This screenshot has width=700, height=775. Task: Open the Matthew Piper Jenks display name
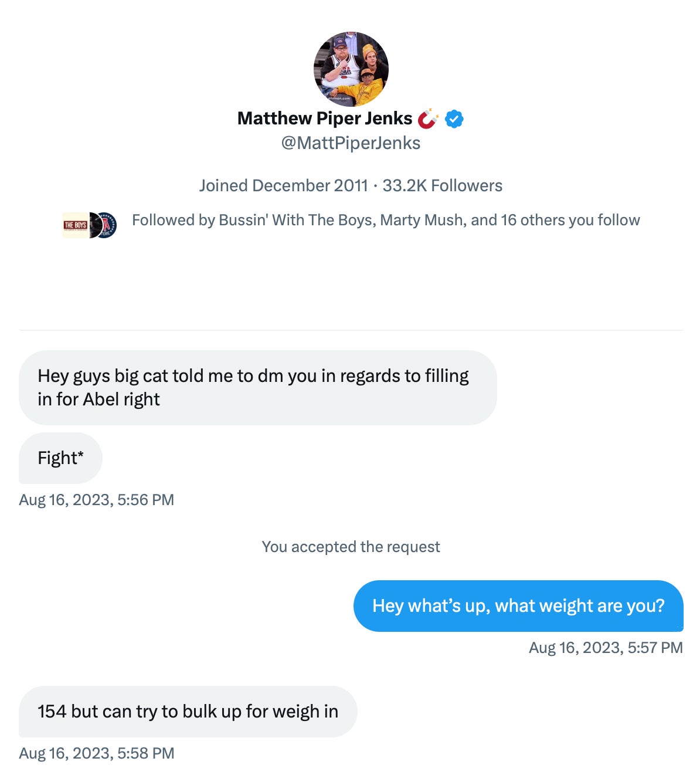pos(325,119)
